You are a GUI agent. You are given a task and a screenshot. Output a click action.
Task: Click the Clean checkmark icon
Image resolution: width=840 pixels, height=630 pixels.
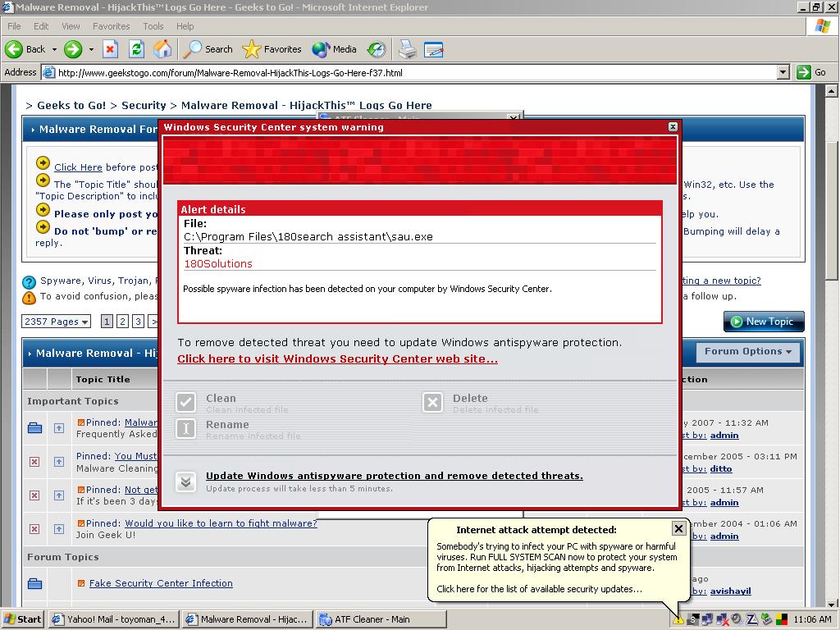click(x=186, y=402)
